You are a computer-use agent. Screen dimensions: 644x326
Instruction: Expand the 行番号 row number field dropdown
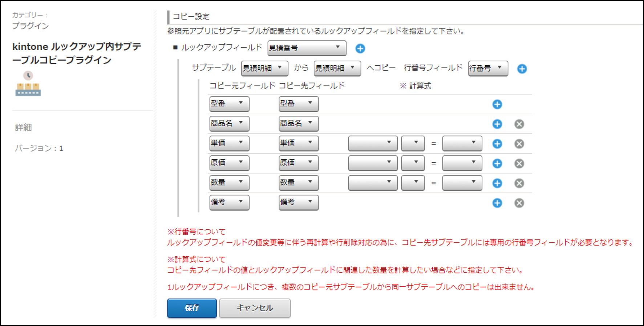click(x=487, y=68)
